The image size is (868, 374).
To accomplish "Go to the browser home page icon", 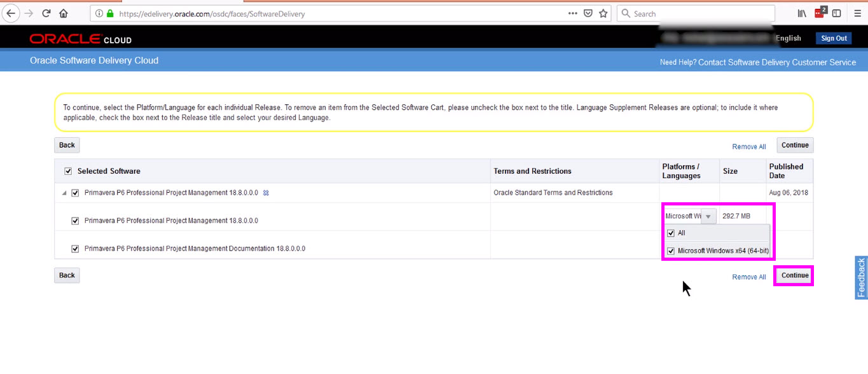I will (64, 13).
